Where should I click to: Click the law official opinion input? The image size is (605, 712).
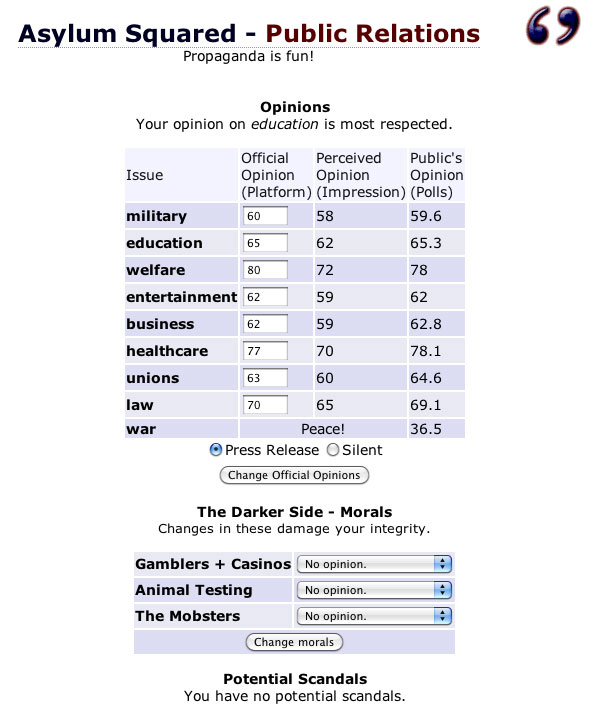265,405
